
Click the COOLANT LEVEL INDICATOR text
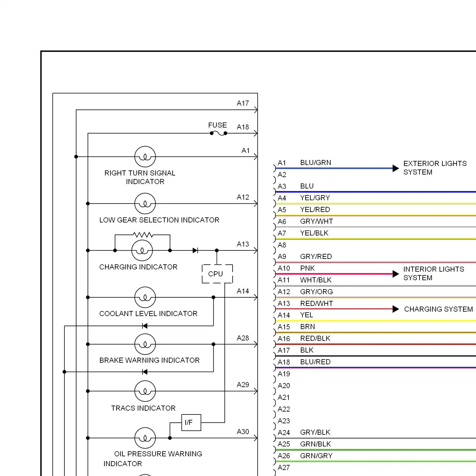[148, 314]
